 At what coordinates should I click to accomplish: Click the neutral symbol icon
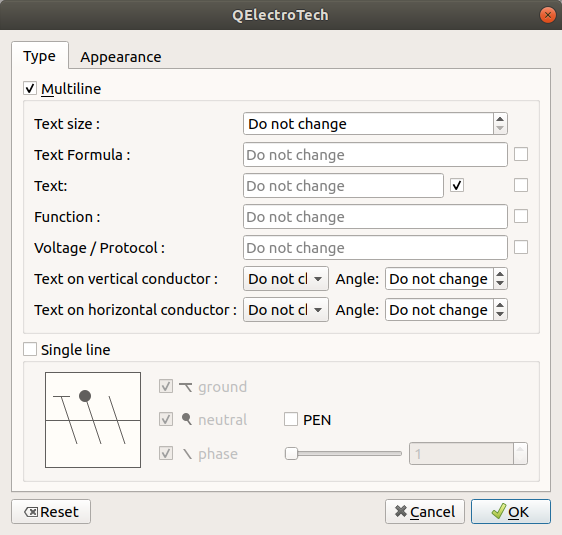click(x=186, y=419)
